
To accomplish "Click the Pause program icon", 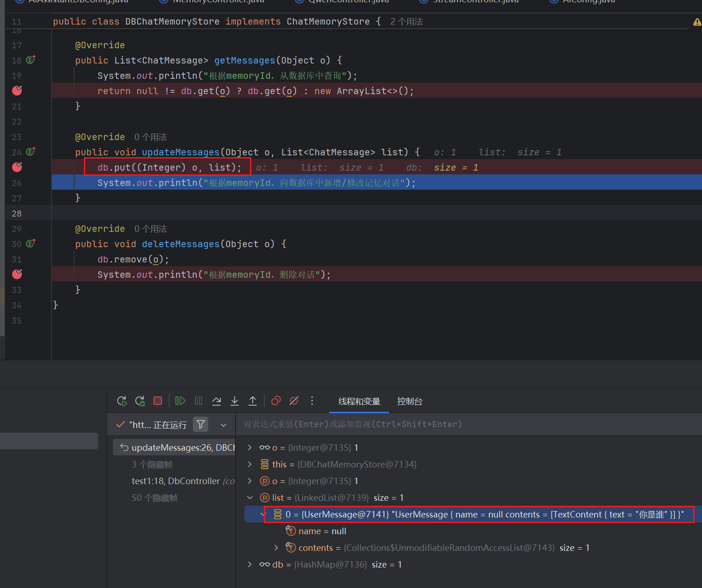I will pos(198,401).
